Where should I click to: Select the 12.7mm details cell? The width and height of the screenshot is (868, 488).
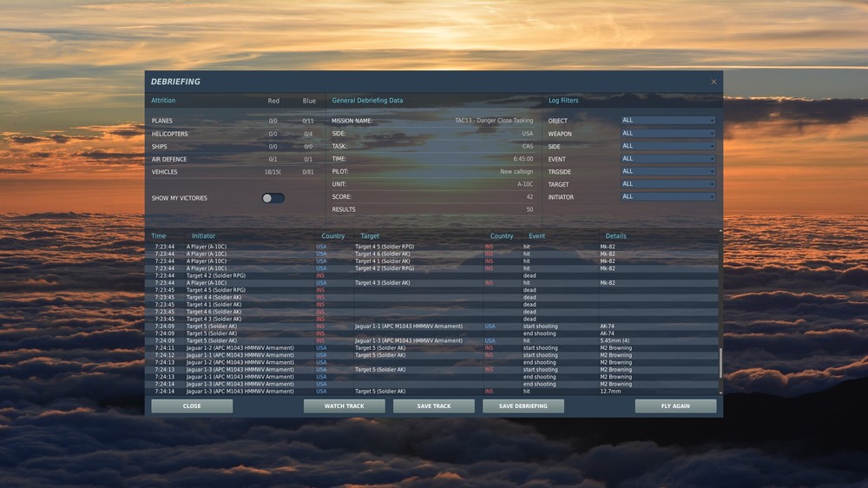pyautogui.click(x=610, y=391)
